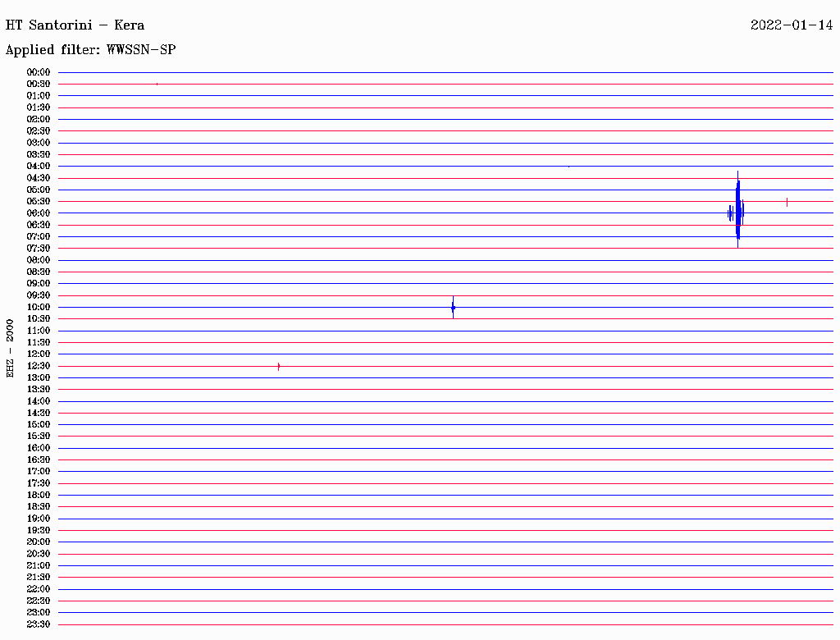Click the 18:00 time label
The width and height of the screenshot is (840, 640).
coord(39,496)
